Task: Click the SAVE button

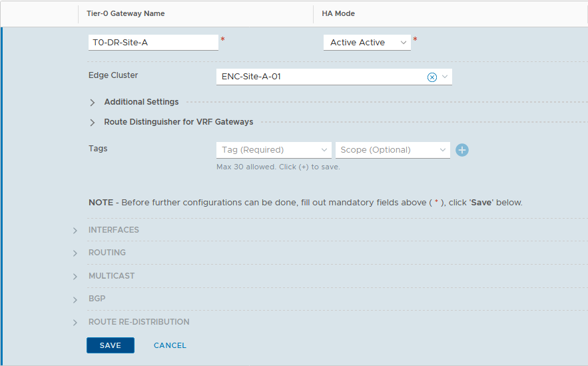Action: 111,345
